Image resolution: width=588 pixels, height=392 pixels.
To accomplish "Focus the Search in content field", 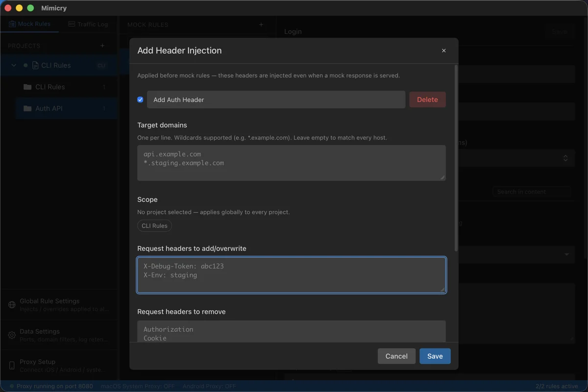I will [532, 192].
